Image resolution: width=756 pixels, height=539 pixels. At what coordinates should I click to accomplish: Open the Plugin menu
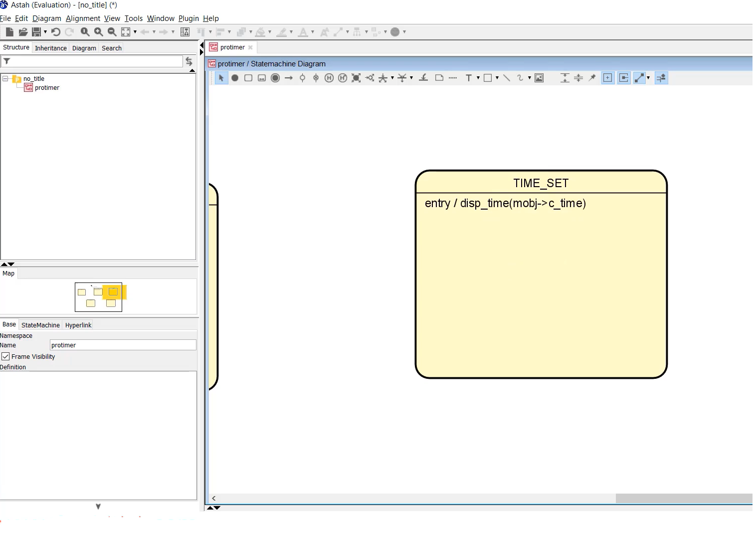(189, 18)
